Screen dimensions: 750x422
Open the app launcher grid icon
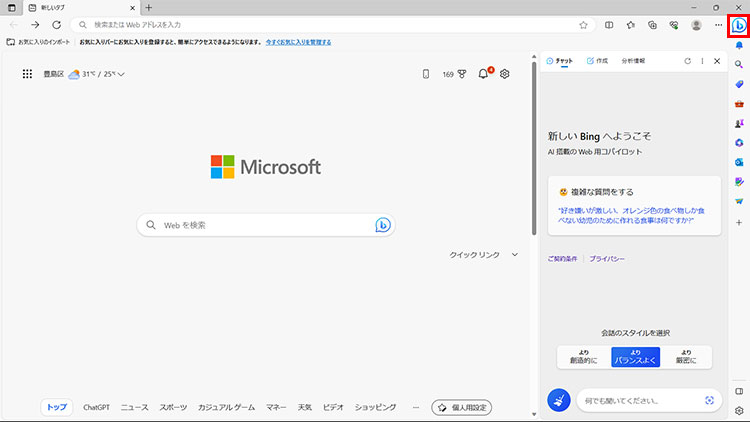pos(27,74)
